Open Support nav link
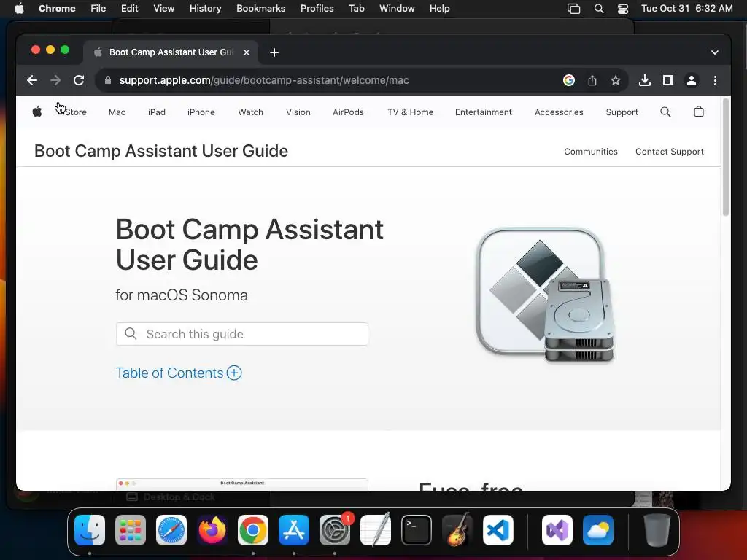The width and height of the screenshot is (747, 560). click(622, 112)
